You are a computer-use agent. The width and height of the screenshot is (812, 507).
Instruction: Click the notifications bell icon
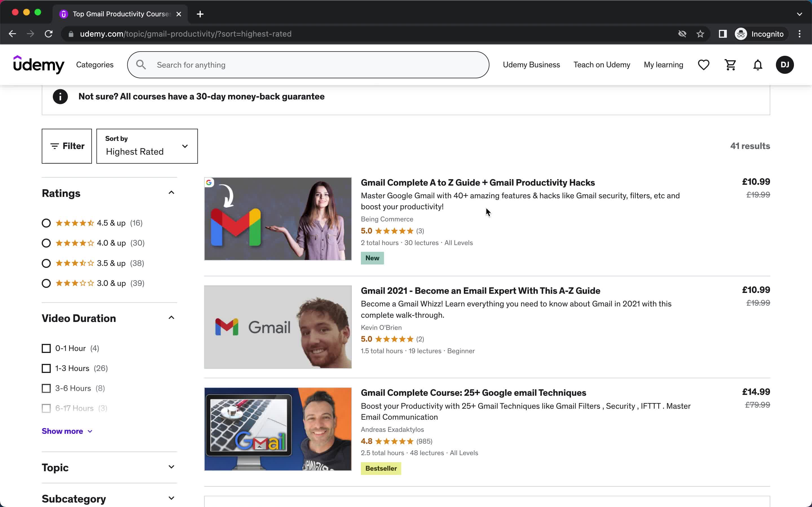tap(758, 65)
